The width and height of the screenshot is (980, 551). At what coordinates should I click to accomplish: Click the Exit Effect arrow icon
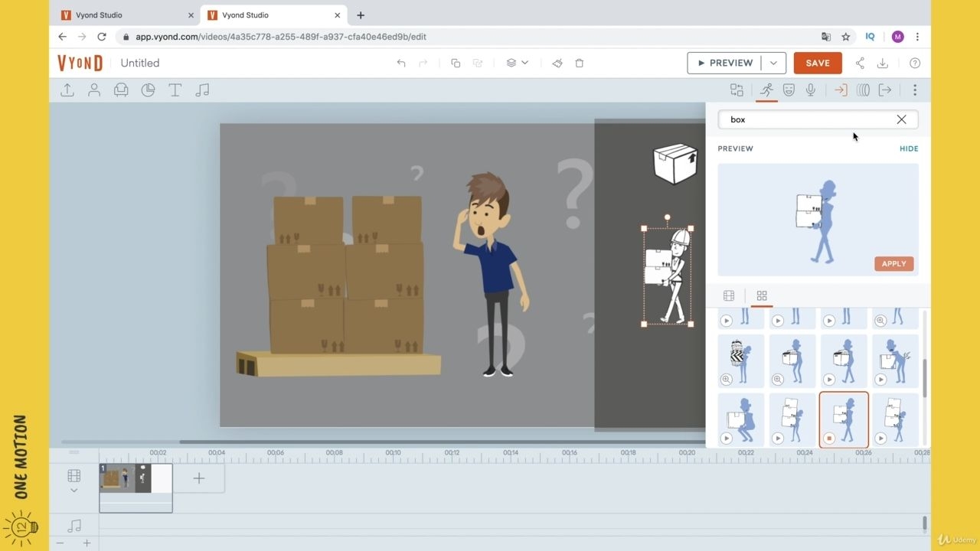[x=885, y=90]
